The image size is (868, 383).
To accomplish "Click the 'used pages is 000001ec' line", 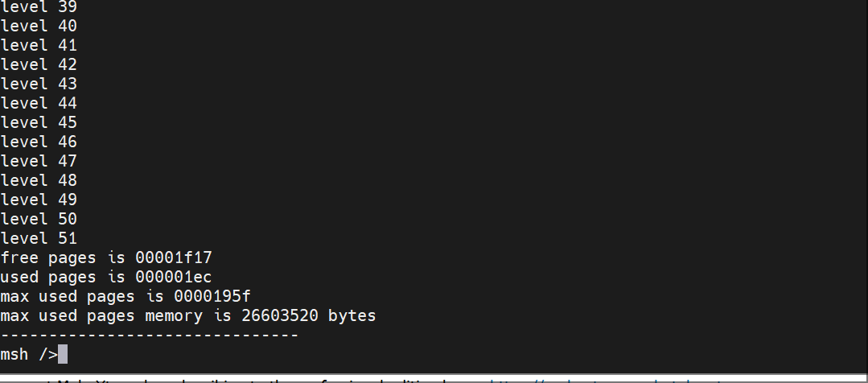I will tap(105, 277).
